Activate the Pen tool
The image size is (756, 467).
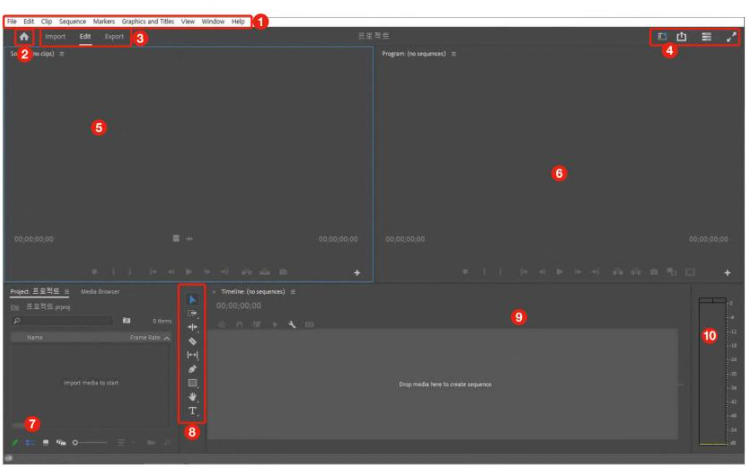tap(192, 369)
